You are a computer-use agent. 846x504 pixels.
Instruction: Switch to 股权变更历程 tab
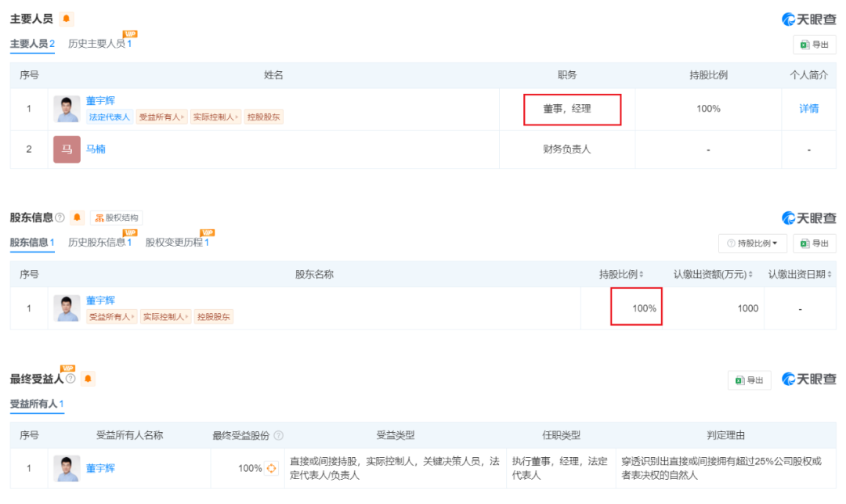[176, 243]
